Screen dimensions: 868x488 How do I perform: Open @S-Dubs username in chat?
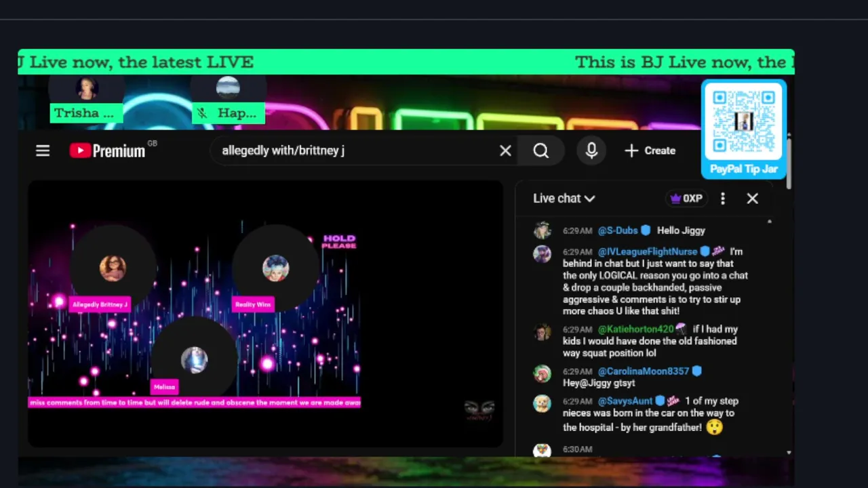(x=618, y=230)
